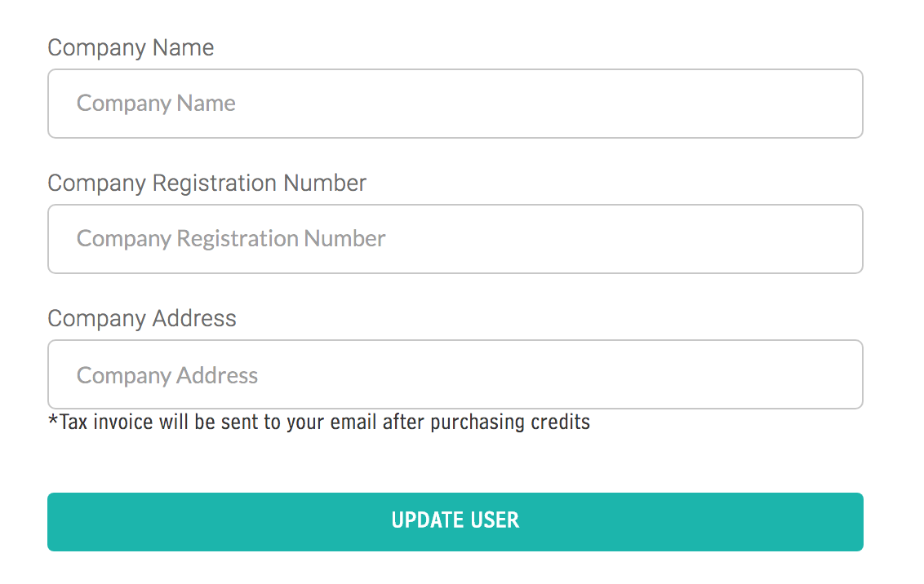Click the 'Company Registration Number' field label
This screenshot has width=924, height=584.
(207, 184)
